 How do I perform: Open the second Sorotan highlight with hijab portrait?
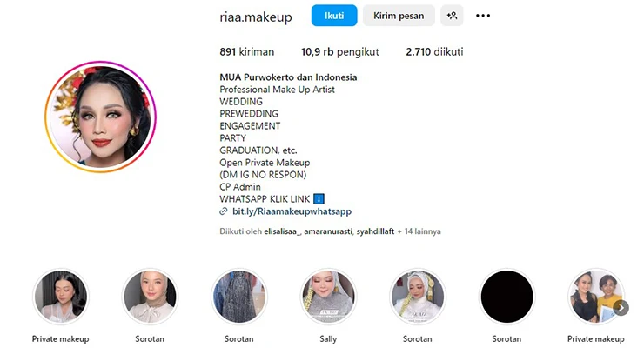coord(150,297)
